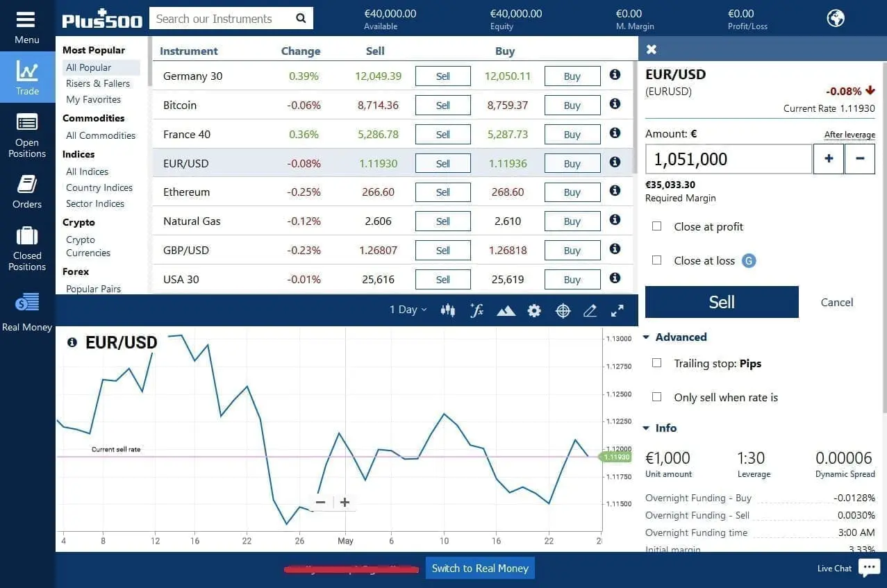The width and height of the screenshot is (887, 588).
Task: Open All Indices category
Action: coord(87,171)
